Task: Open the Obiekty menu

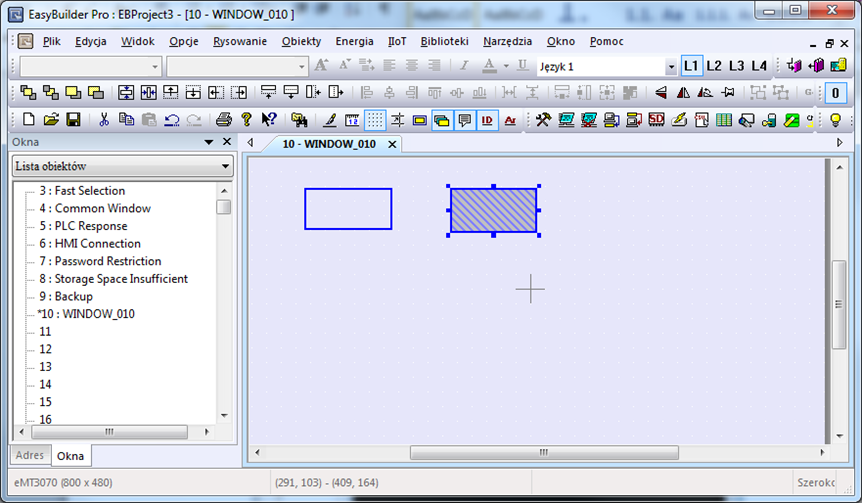Action: coord(301,41)
